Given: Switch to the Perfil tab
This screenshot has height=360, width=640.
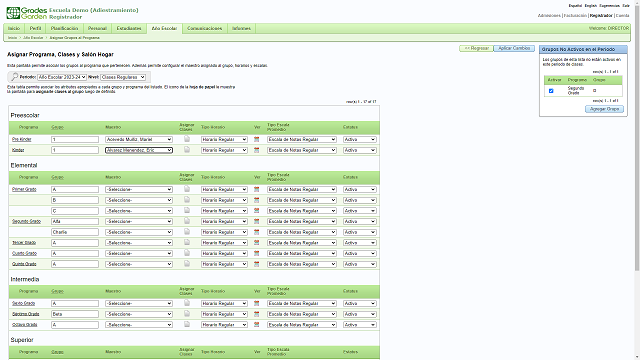Looking at the screenshot, I should pos(36,28).
